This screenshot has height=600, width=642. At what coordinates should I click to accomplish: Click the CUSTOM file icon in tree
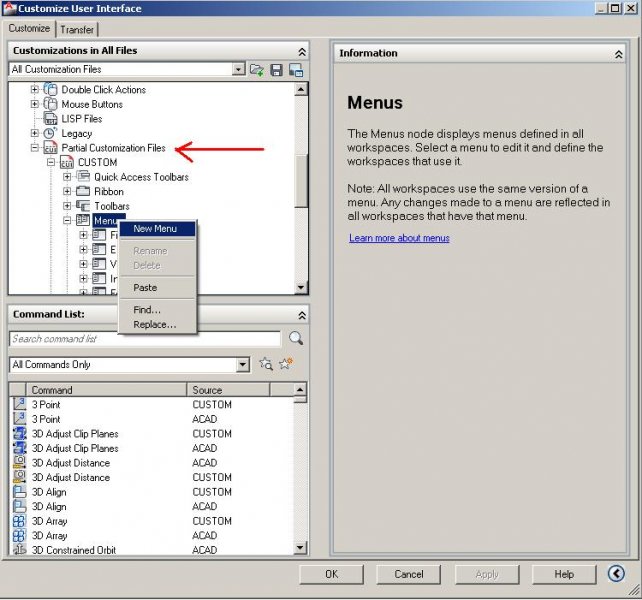[67, 162]
